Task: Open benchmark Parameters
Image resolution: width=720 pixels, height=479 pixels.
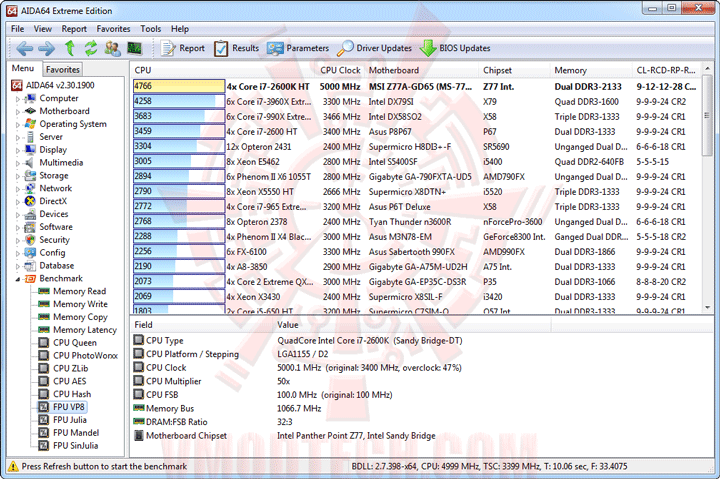Action: point(298,48)
